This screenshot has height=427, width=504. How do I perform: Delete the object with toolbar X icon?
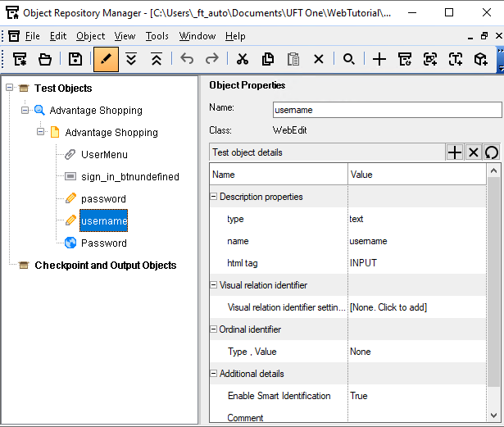(319, 59)
